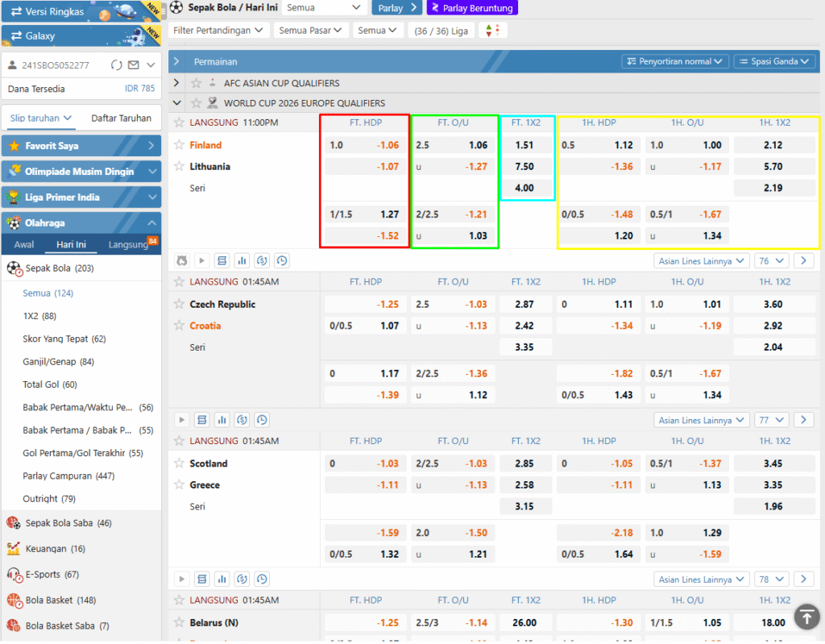Select Finland FT 1X2 odds 1.51
Viewport: 825px width, 644px height.
(527, 145)
